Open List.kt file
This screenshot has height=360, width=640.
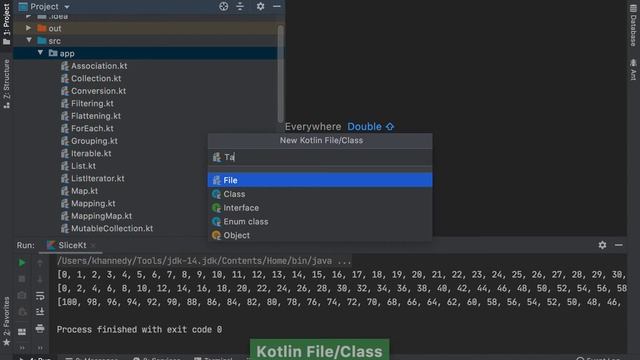(83, 166)
